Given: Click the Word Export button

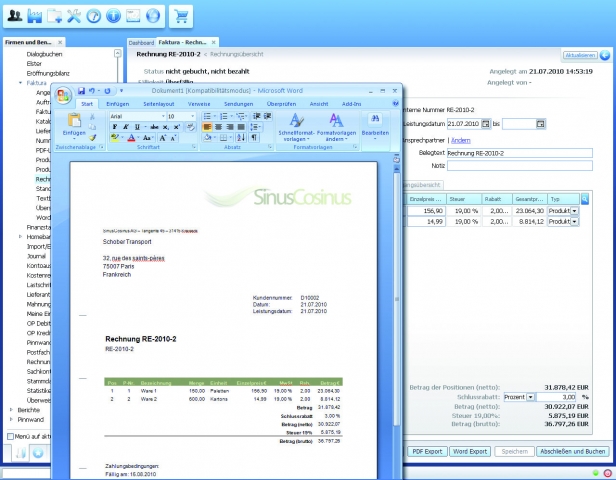Looking at the screenshot, I should [x=470, y=452].
